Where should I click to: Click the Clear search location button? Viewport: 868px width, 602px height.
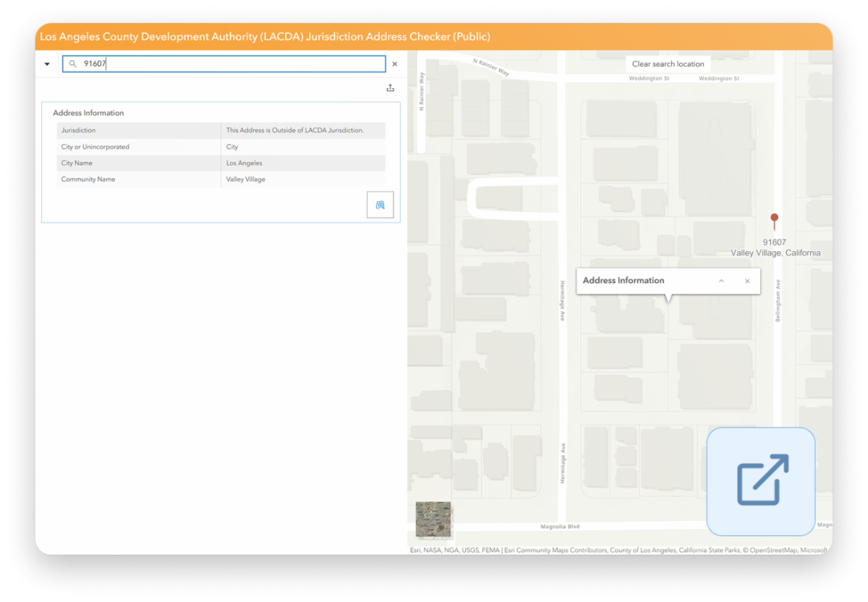coord(667,64)
